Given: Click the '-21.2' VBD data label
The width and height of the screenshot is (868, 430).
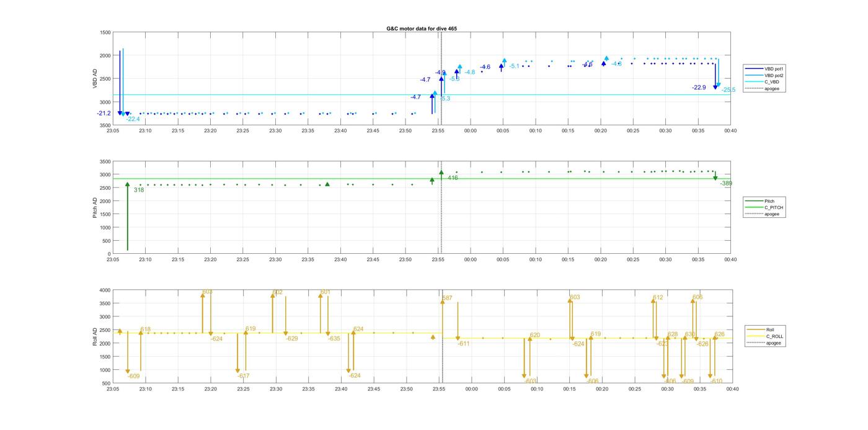Looking at the screenshot, I should (104, 114).
